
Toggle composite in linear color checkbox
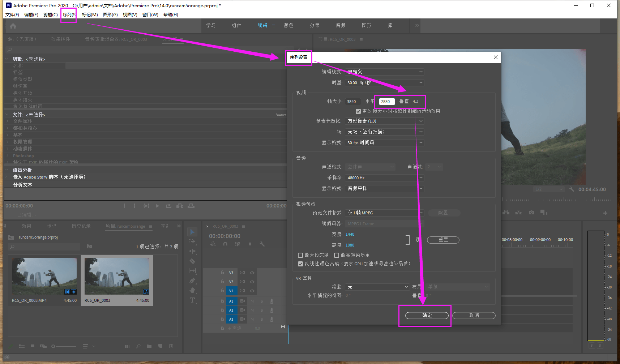coord(300,264)
